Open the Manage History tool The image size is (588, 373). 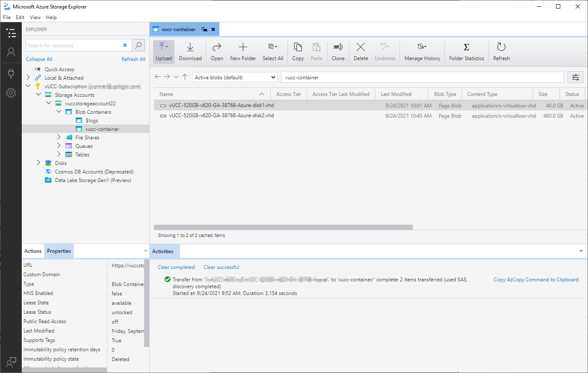[x=422, y=52]
